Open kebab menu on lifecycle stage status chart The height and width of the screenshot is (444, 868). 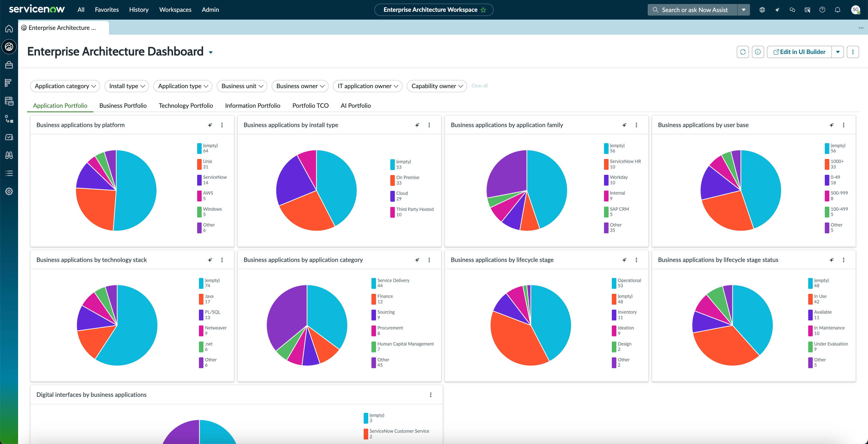pos(844,260)
